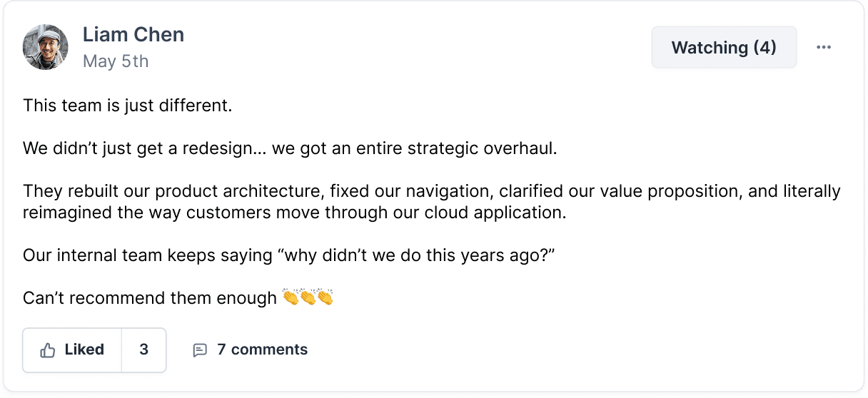Click the first clapping hands emoji
The height and width of the screenshot is (398, 868).
tap(291, 297)
